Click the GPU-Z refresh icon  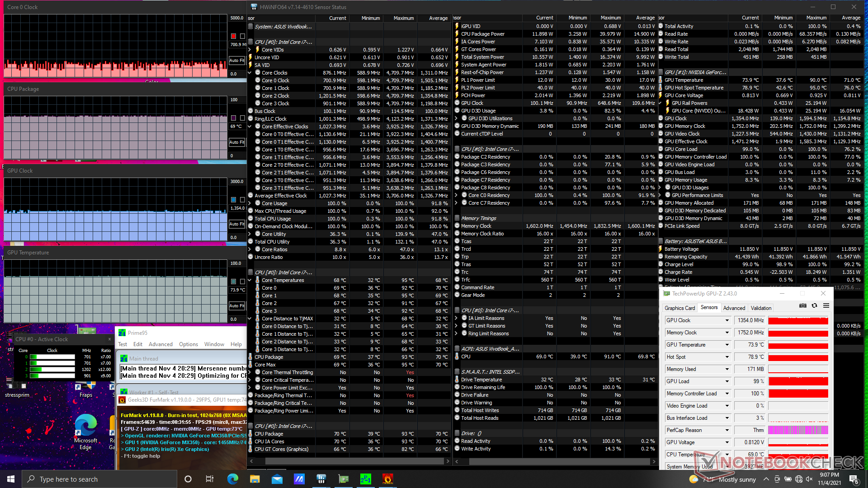814,306
